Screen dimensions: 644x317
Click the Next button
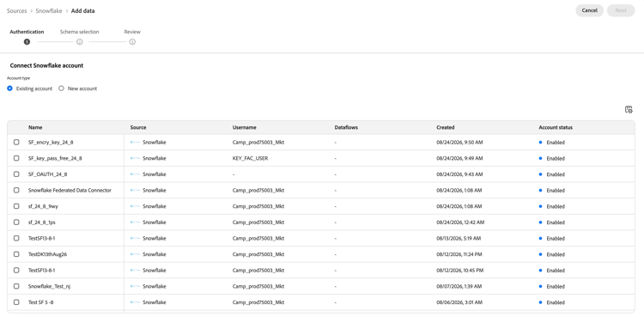click(621, 10)
